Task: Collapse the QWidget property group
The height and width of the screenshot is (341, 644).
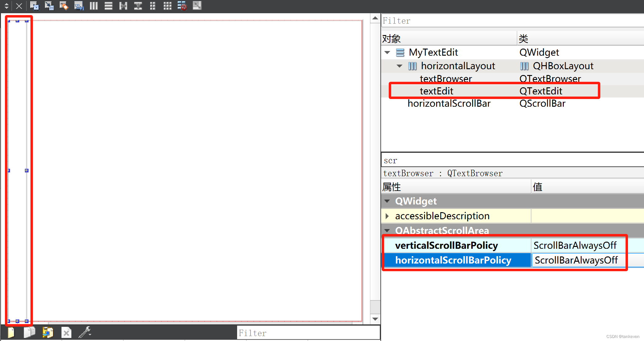Action: [387, 201]
